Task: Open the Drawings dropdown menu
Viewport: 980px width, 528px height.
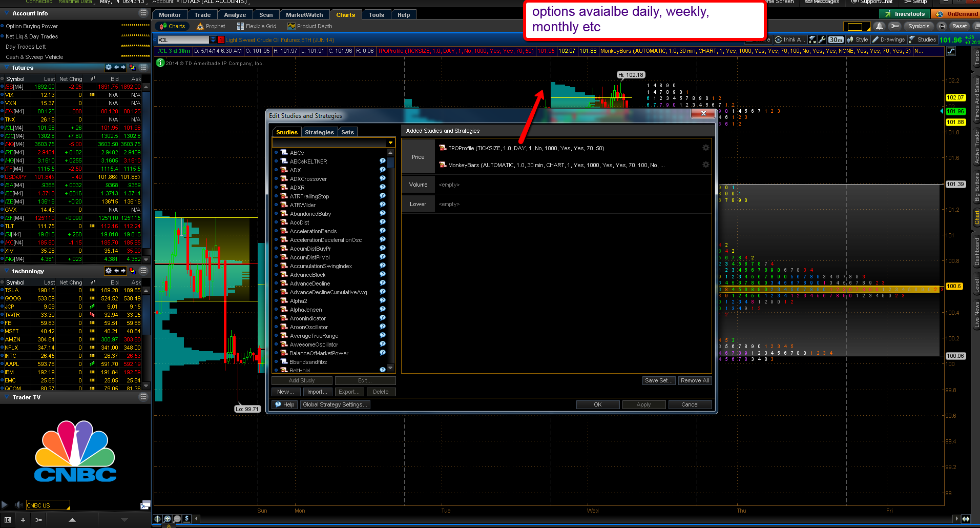Action: point(889,39)
